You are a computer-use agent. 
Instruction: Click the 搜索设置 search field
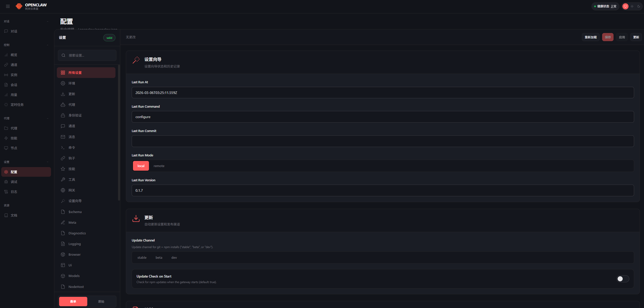click(x=87, y=55)
